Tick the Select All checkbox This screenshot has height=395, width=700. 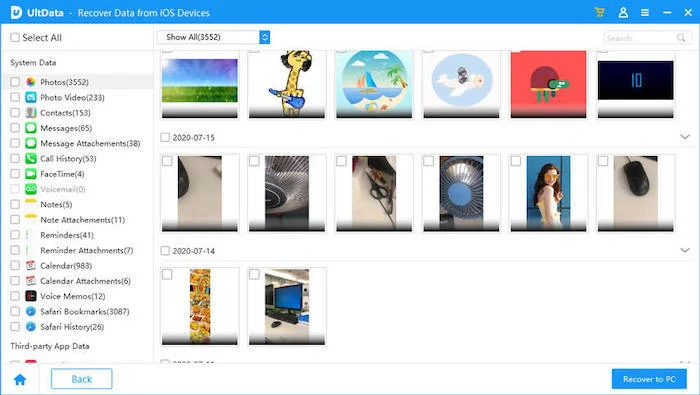tap(15, 37)
